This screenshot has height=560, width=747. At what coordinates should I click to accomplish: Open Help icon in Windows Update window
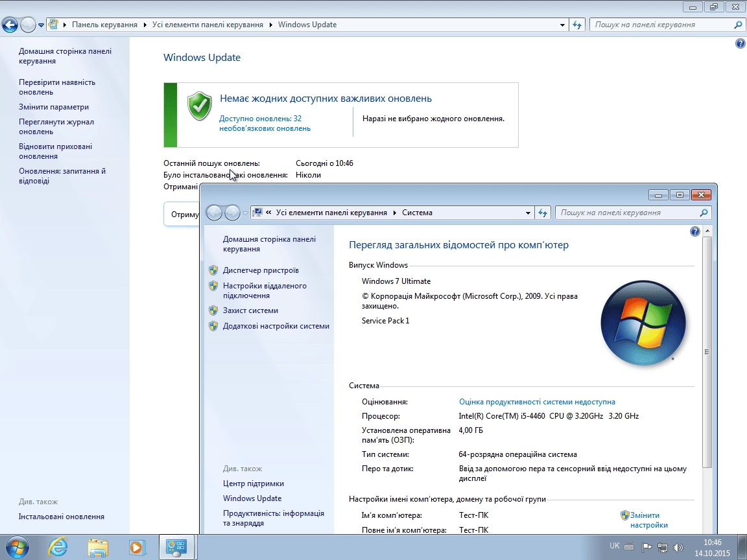coord(741,44)
